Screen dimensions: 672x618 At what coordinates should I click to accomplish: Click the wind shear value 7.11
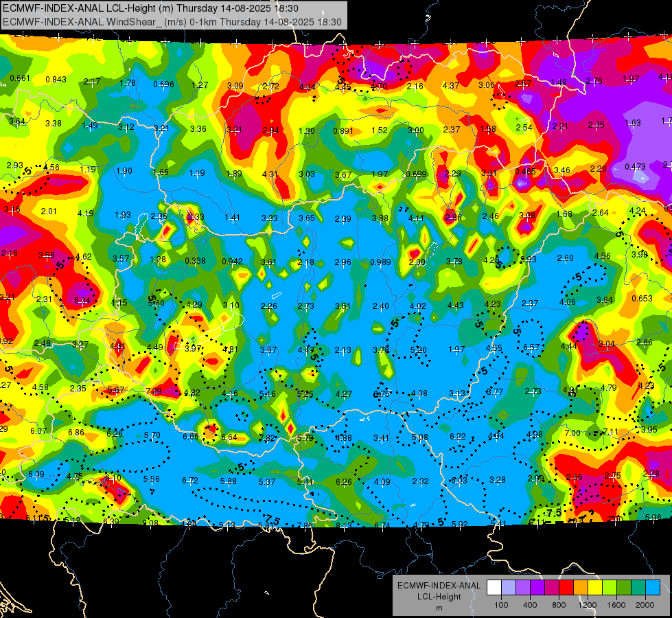click(x=611, y=431)
